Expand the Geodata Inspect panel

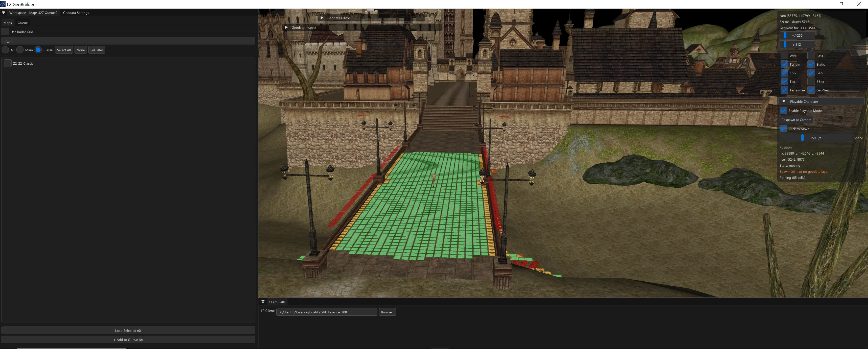coord(286,27)
